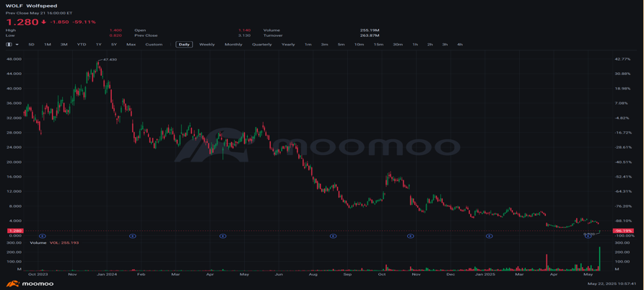The image size is (644, 290).
Task: Choose the 3m intraday interval
Action: (x=324, y=44)
